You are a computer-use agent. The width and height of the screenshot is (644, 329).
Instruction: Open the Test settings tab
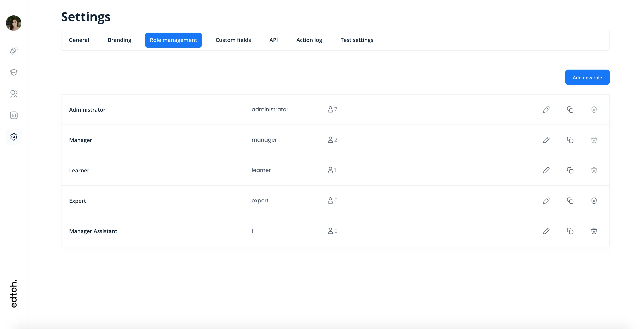click(x=357, y=40)
